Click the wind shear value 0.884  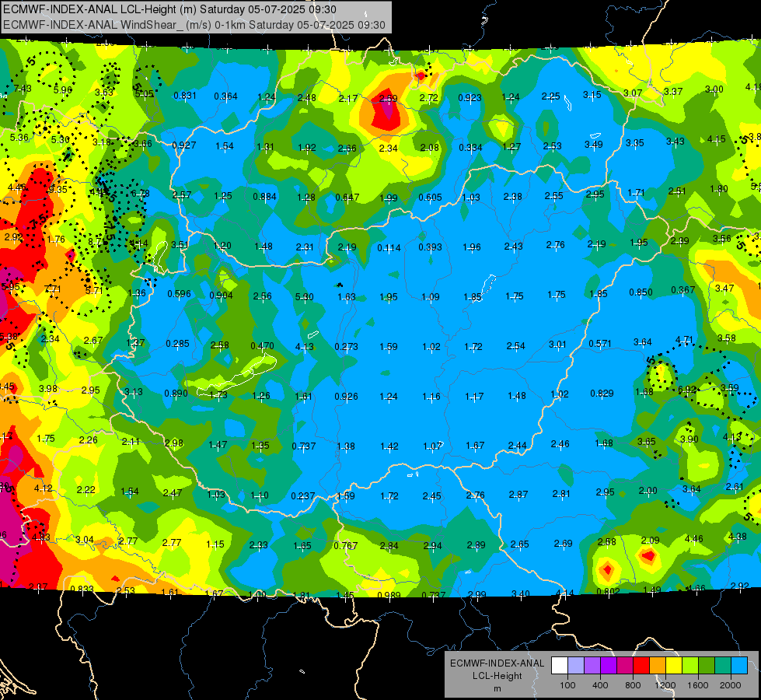264,197
